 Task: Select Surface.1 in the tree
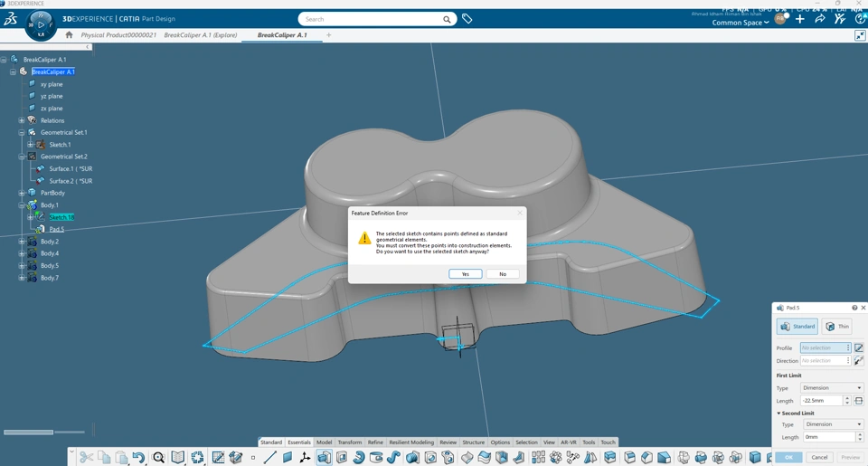[x=71, y=168]
